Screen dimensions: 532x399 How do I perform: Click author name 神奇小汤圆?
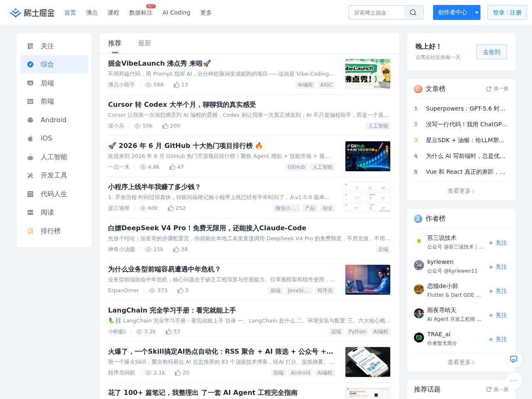pos(121,249)
